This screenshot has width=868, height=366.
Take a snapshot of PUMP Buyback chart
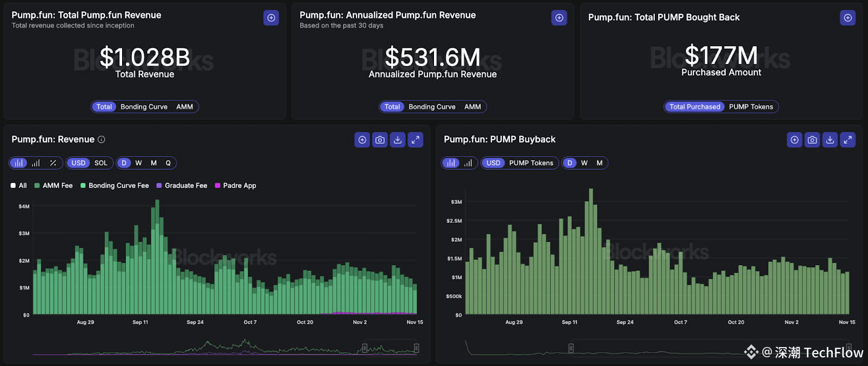(x=812, y=140)
